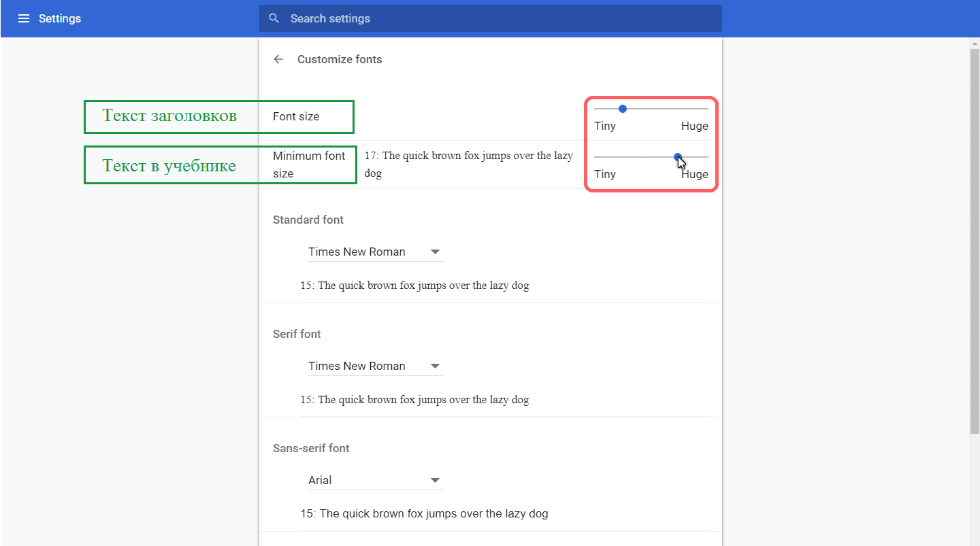Screen dimensions: 980x546
Task: Go back using the arrow beside Customize fonts
Action: (x=278, y=59)
